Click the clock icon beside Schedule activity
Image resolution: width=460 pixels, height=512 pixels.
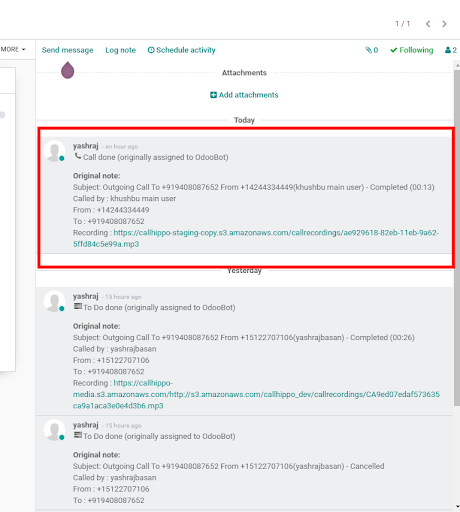click(x=151, y=50)
